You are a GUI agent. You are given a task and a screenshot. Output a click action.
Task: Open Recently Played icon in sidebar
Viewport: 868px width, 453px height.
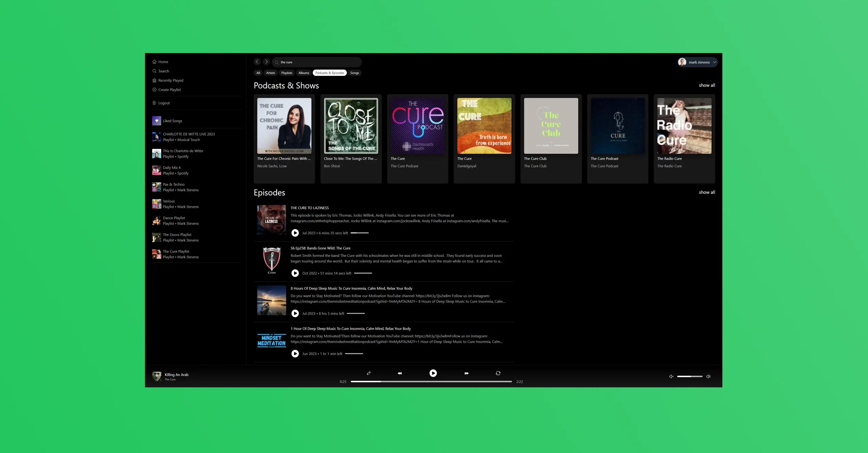tap(154, 80)
